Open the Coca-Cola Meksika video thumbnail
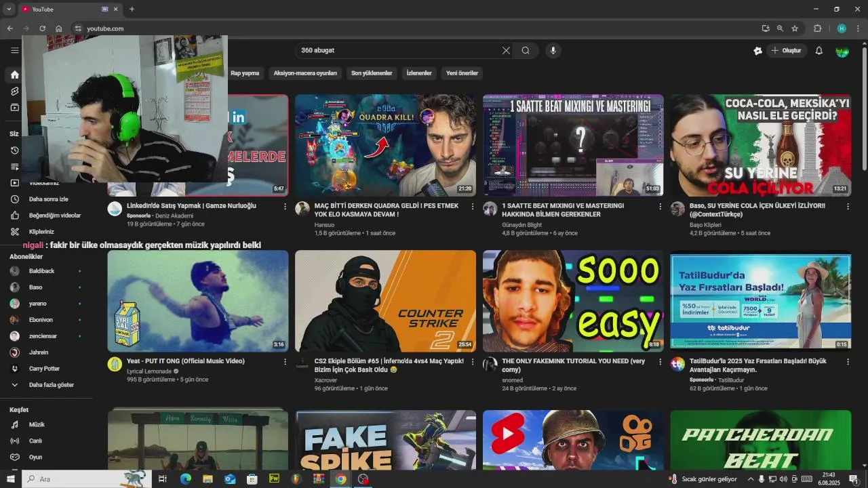Viewport: 868px width, 488px height. click(x=760, y=145)
